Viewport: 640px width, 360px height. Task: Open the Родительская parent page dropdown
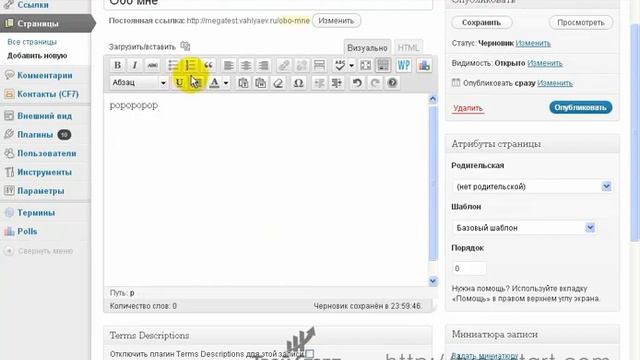533,187
